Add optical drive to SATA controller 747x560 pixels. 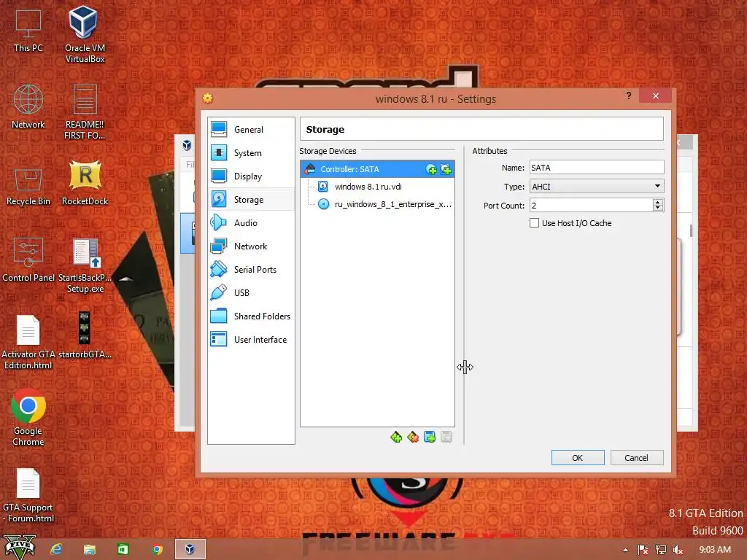click(431, 169)
